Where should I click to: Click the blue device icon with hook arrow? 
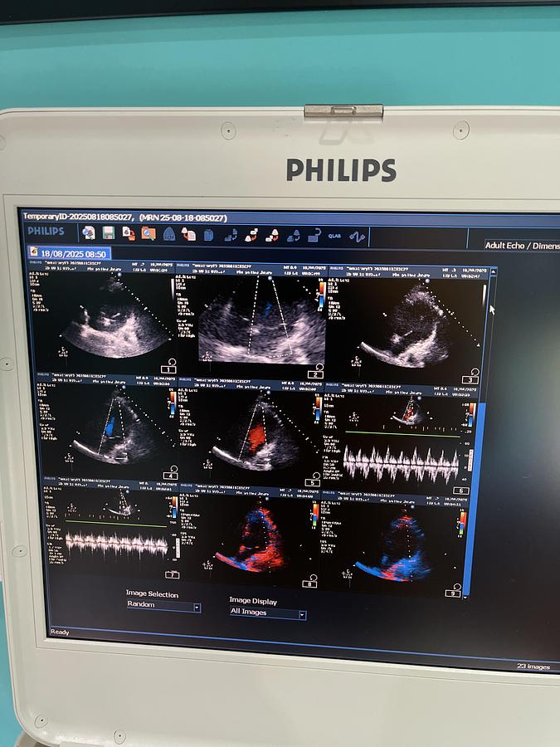(314, 236)
